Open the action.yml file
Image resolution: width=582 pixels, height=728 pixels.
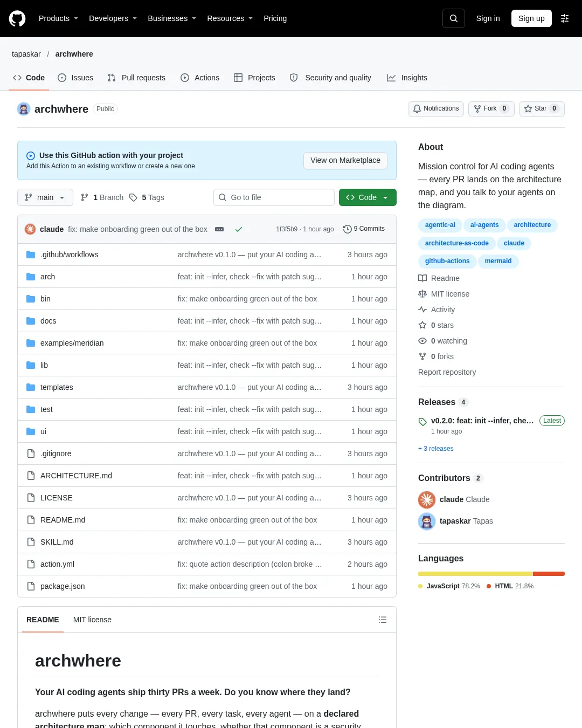[x=57, y=564]
